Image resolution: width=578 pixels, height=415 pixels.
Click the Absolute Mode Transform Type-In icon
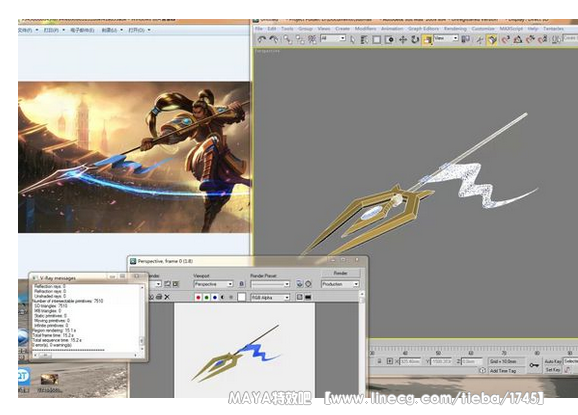[390, 362]
